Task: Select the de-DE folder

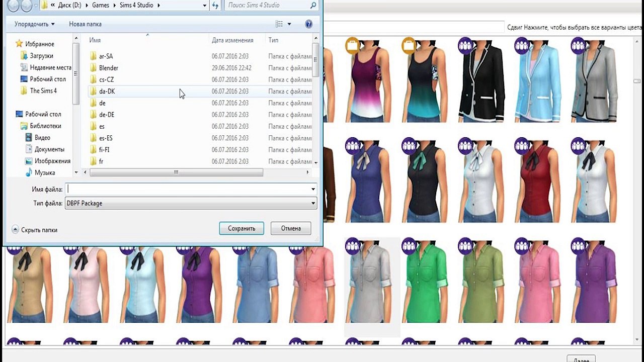Action: click(107, 115)
